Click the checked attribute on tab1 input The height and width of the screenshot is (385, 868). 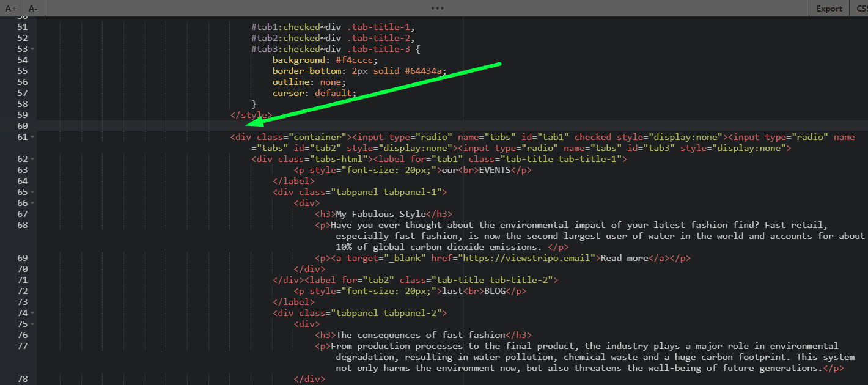click(593, 136)
